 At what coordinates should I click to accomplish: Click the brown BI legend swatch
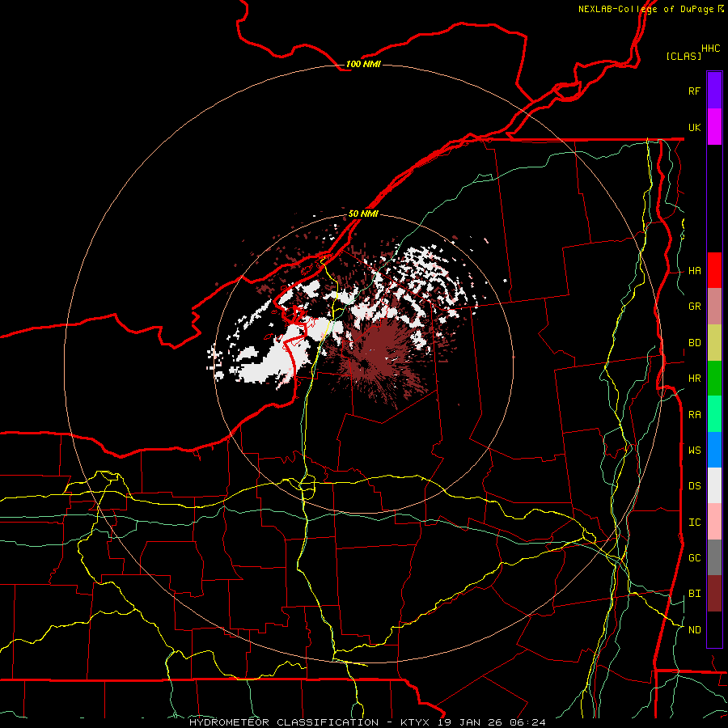tap(714, 594)
